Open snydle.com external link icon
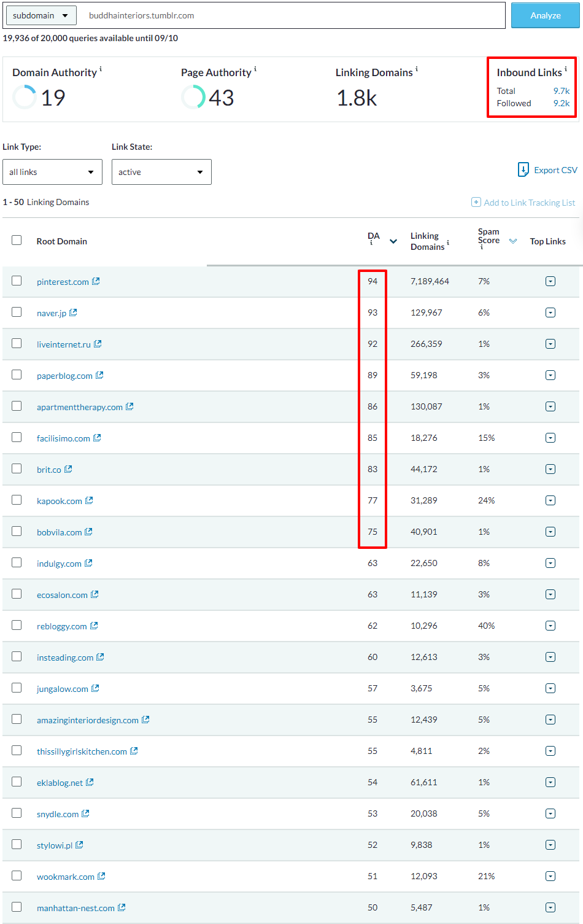Screen dimensions: 583x924 (x=85, y=813)
